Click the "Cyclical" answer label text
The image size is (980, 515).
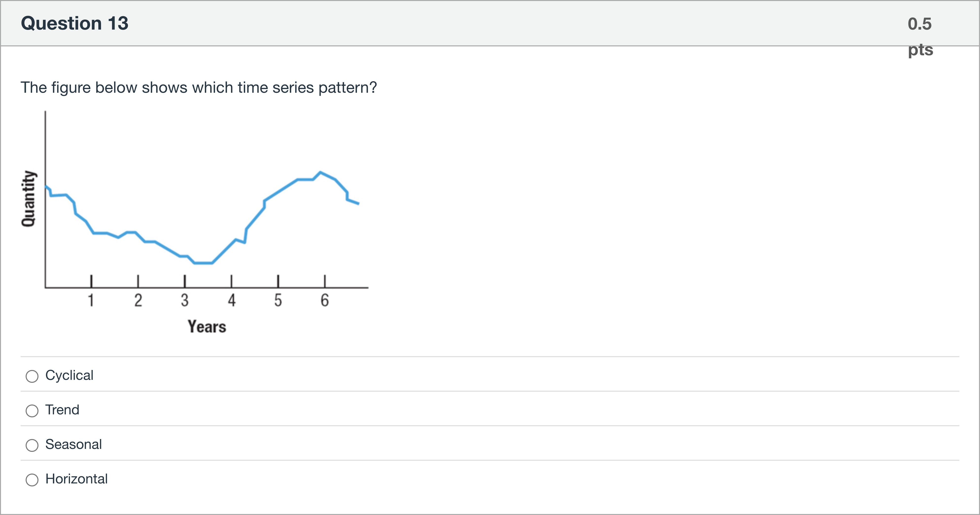click(x=69, y=375)
